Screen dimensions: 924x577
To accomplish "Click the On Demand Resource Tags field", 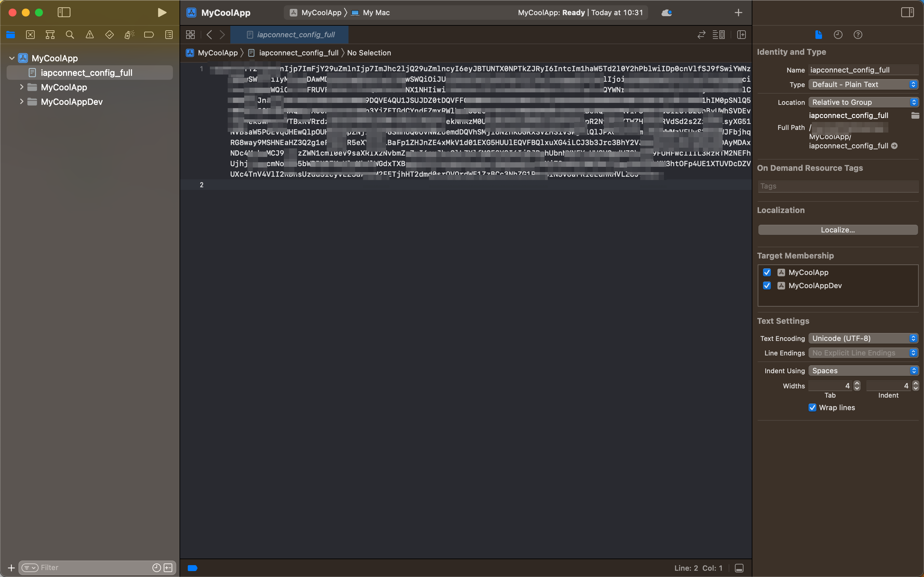I will tap(838, 186).
